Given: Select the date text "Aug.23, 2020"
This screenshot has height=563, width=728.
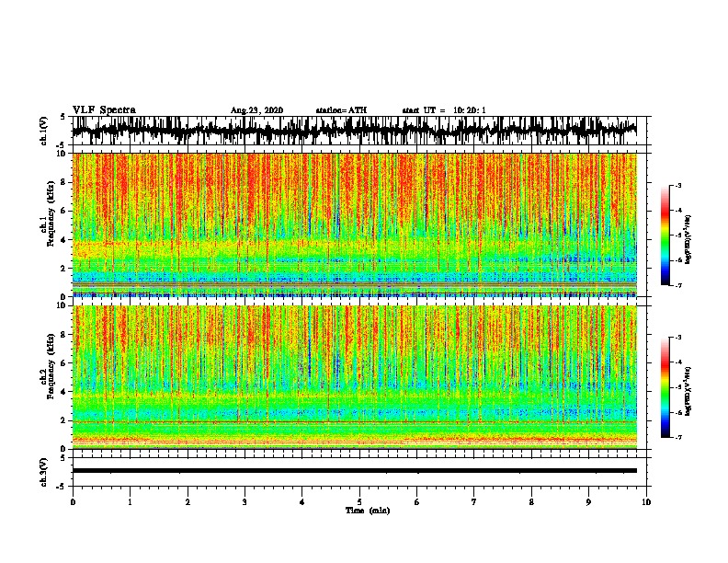Looking at the screenshot, I should tap(256, 110).
